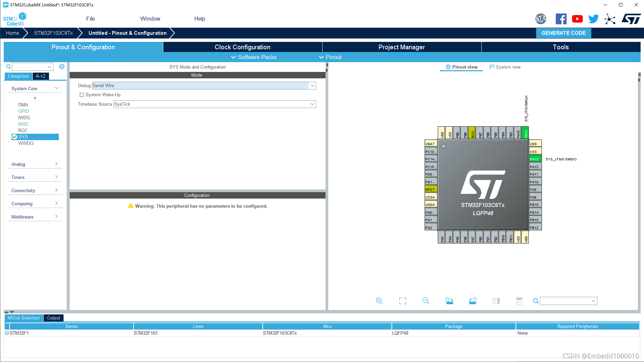644x362 pixels.
Task: Expand the Computing category
Action: click(x=35, y=204)
